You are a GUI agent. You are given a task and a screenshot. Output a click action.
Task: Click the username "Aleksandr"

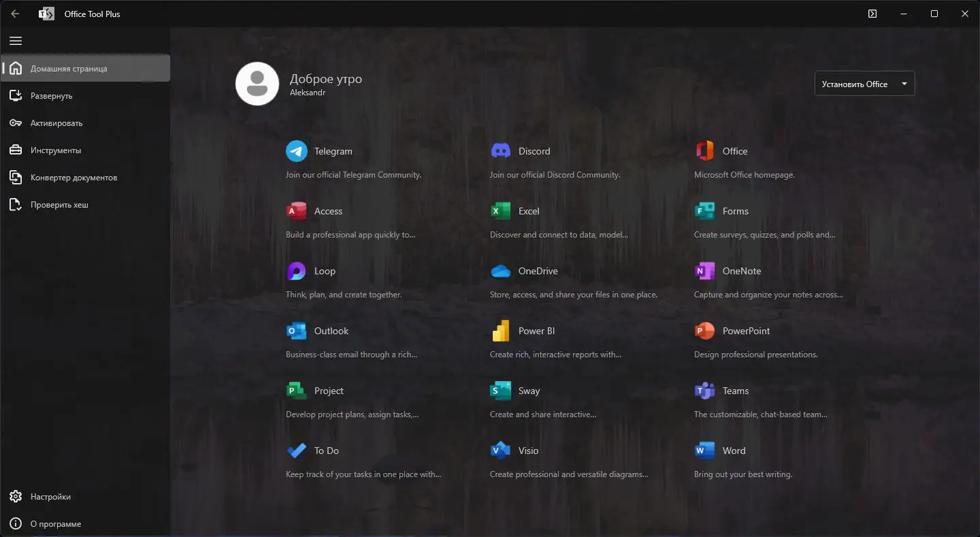click(x=308, y=93)
